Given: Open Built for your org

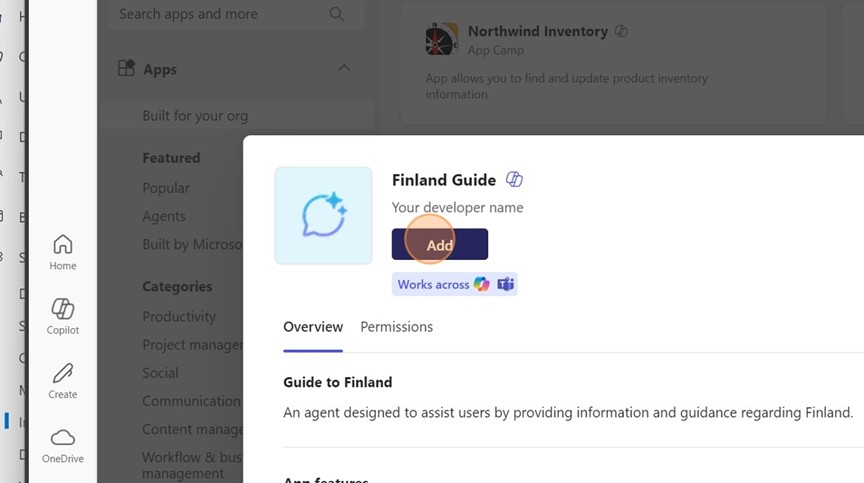Looking at the screenshot, I should [x=195, y=115].
